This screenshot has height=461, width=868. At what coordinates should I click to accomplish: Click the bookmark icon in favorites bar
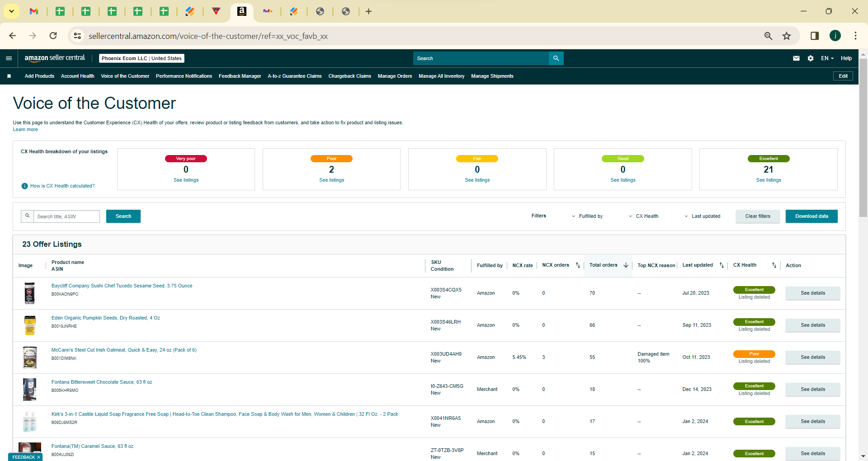[9, 76]
